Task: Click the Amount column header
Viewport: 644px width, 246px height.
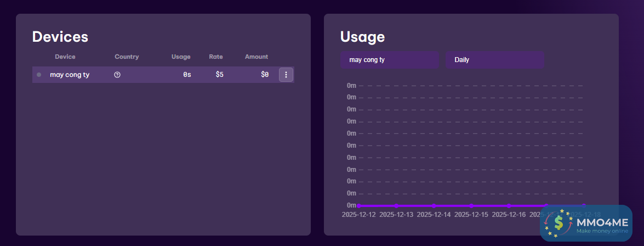Action: tap(257, 57)
